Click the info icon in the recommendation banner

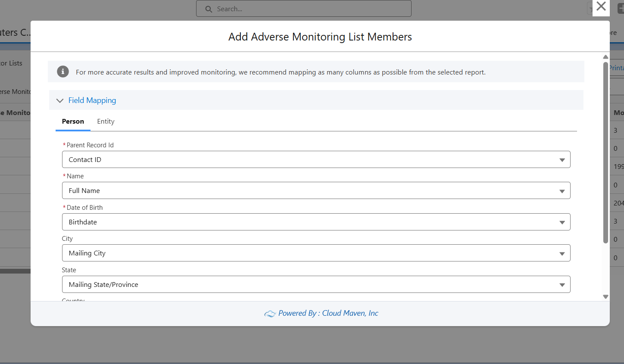pyautogui.click(x=63, y=72)
